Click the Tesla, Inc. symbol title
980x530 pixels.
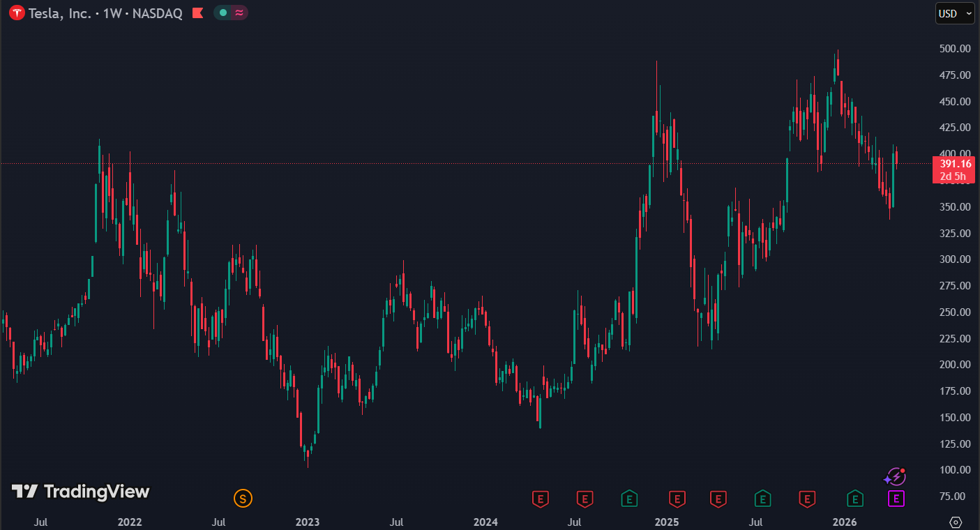(x=59, y=13)
